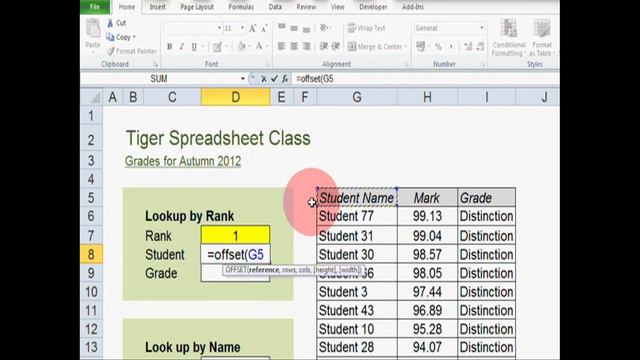The height and width of the screenshot is (360, 640).
Task: Apply Comma Style
Action: point(451,47)
